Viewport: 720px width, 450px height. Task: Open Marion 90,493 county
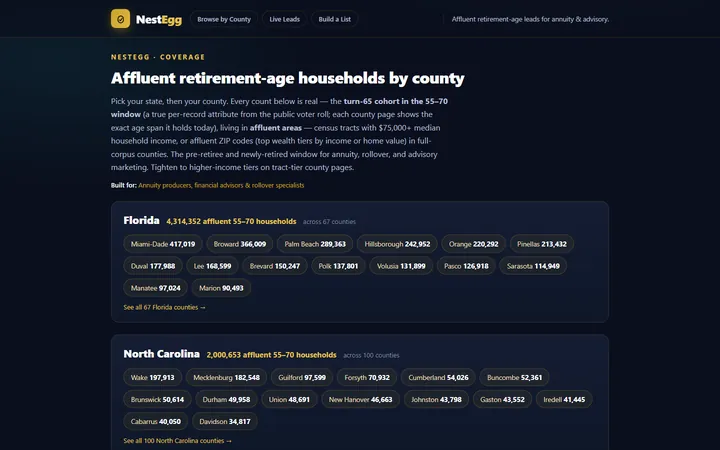coord(221,288)
